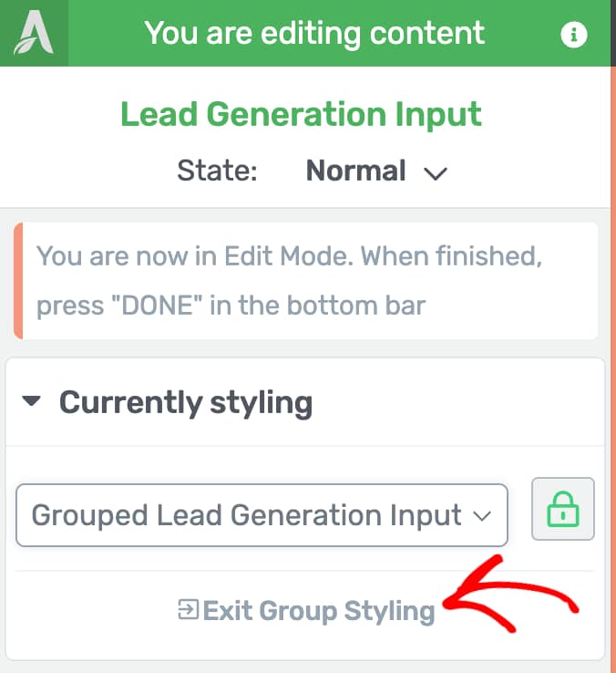Click the exit arrow icon beside Exit Group Styling

(188, 609)
